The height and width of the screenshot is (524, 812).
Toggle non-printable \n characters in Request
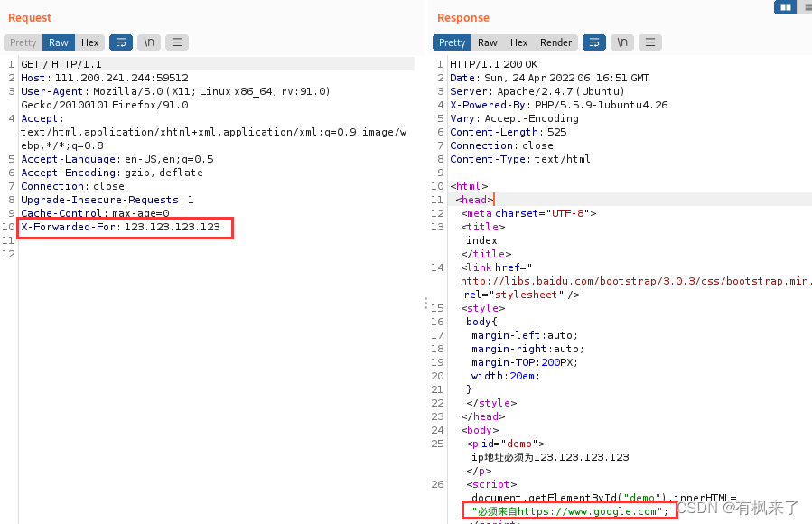pos(149,42)
